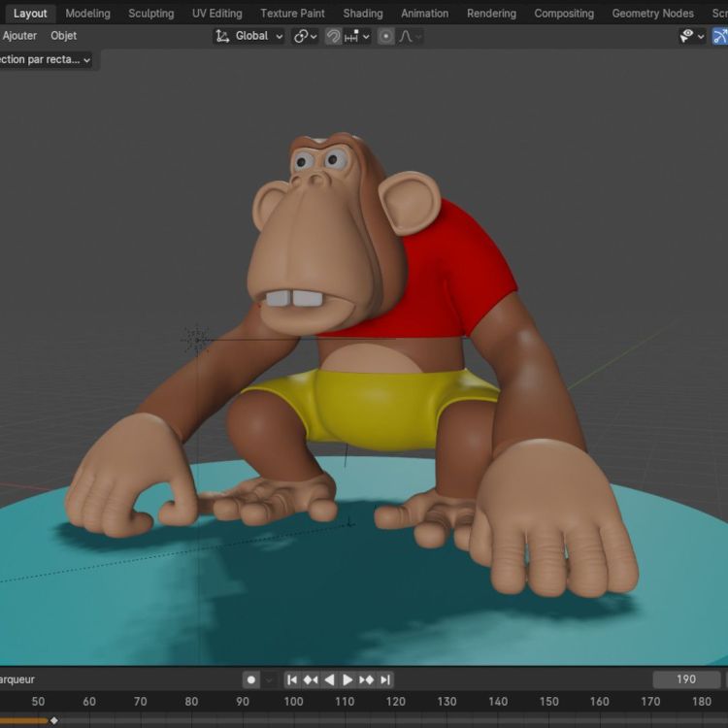The image size is (728, 728).
Task: Toggle proportional editing in the header
Action: point(385,36)
